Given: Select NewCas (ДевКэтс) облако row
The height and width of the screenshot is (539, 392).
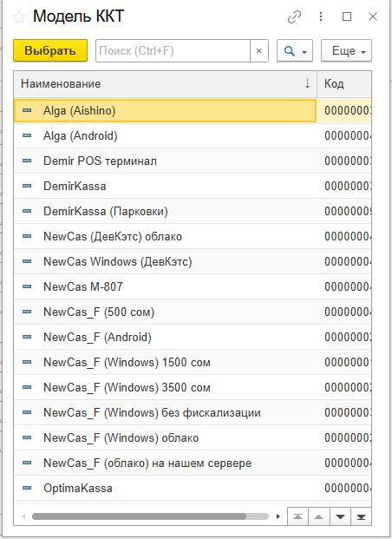Looking at the screenshot, I should point(193,236).
